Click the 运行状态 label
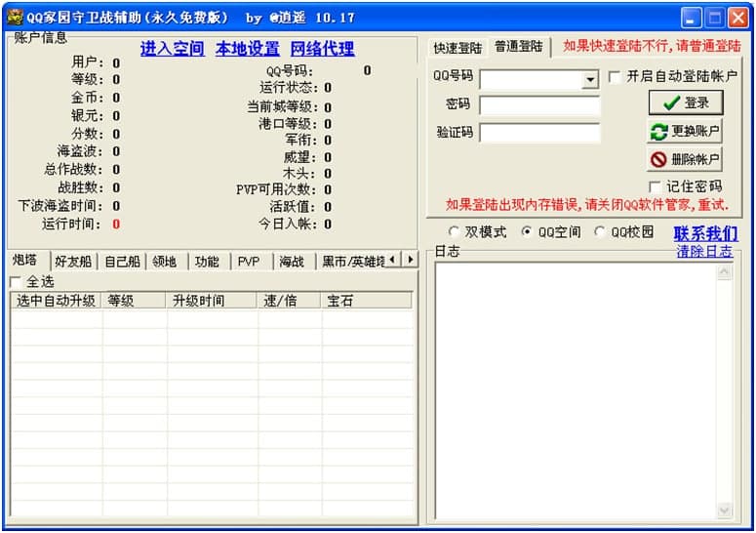Screen dimensions: 756x533 (x=289, y=88)
